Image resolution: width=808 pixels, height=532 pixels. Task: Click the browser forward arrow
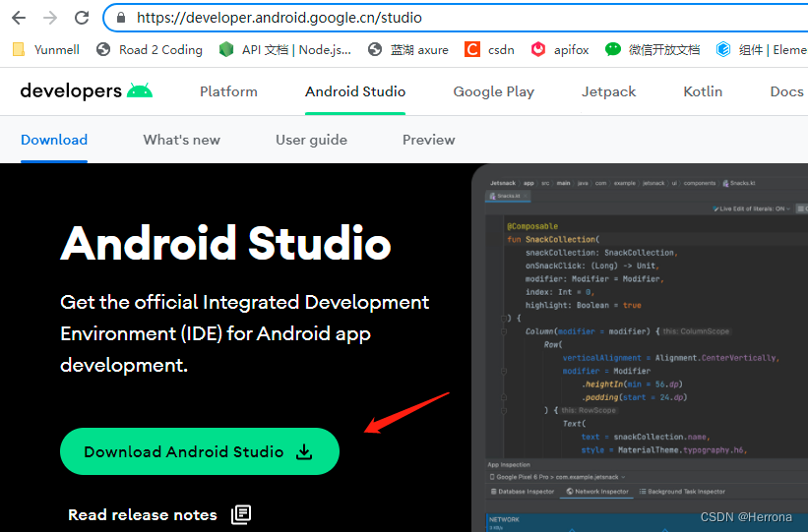50,18
